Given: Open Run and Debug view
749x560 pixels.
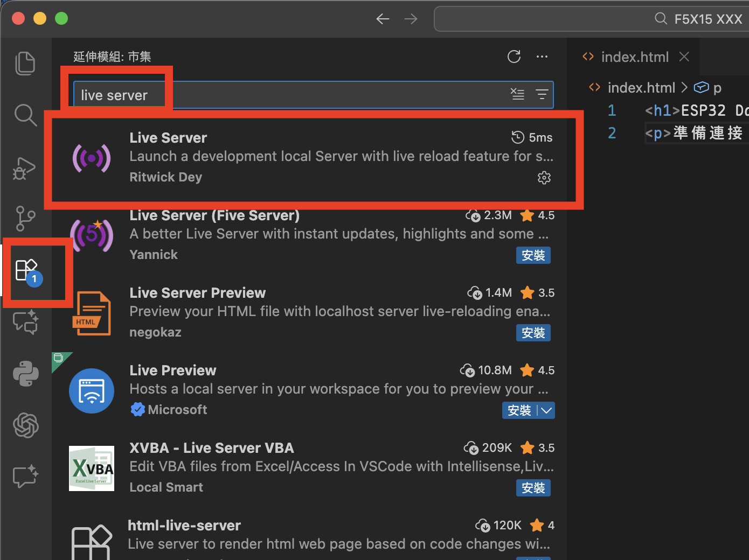Looking at the screenshot, I should (x=25, y=168).
